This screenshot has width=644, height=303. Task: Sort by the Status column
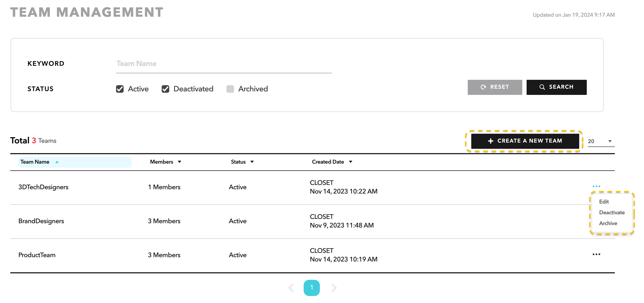(242, 162)
